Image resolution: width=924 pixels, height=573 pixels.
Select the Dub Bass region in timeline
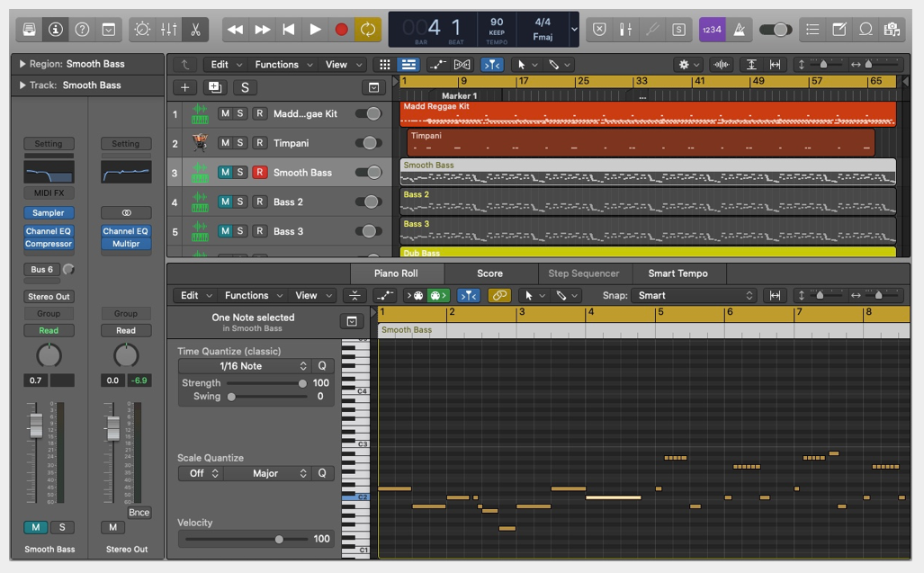[x=648, y=253]
